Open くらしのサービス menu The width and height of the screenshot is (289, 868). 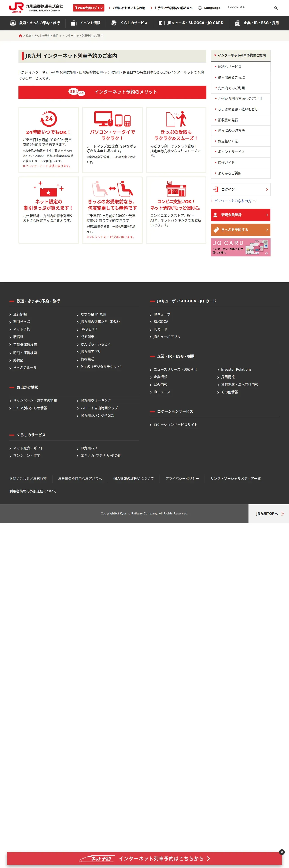(x=129, y=23)
